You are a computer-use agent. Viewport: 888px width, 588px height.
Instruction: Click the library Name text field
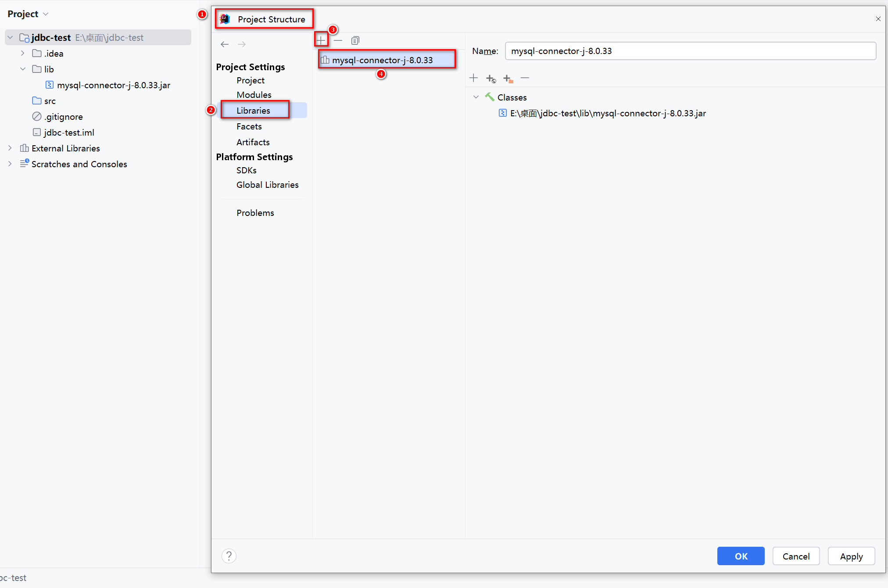[x=690, y=51]
